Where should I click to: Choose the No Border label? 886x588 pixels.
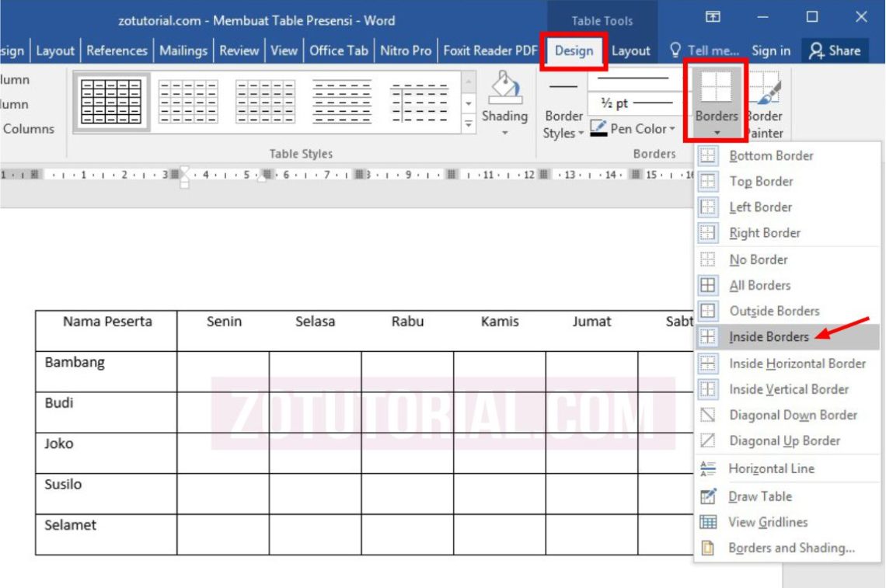759,259
